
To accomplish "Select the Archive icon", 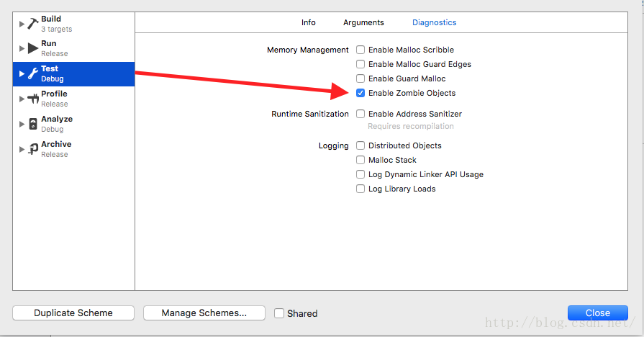I will click(x=33, y=149).
